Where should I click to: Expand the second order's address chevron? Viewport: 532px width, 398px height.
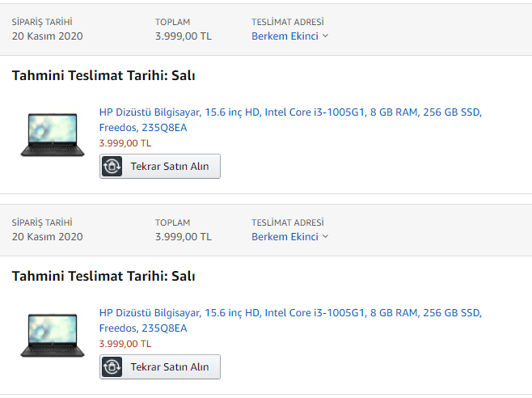click(x=325, y=236)
